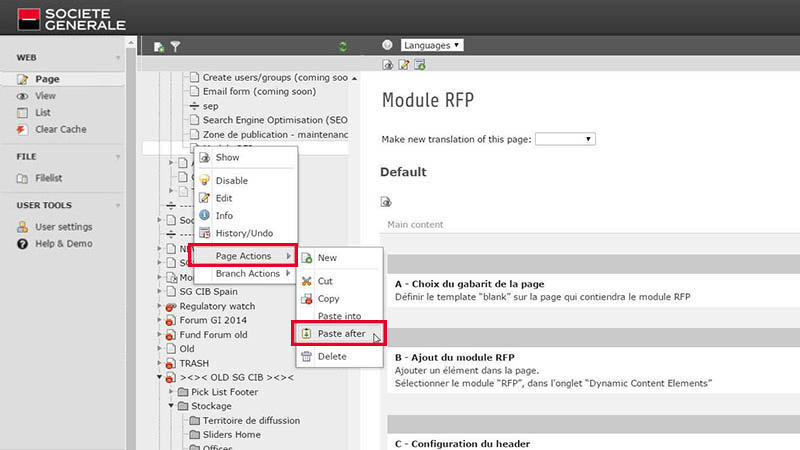
Task: Open the Filelist module icon
Action: tap(22, 179)
